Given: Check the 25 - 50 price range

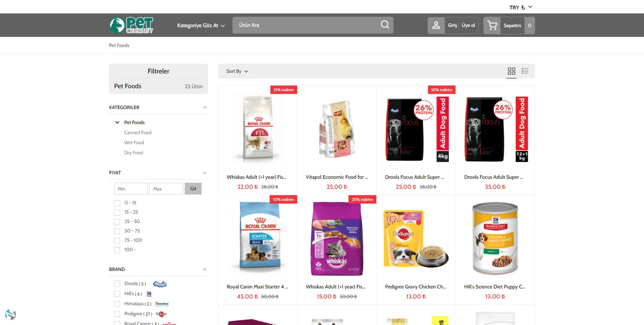Looking at the screenshot, I should click(x=117, y=222).
